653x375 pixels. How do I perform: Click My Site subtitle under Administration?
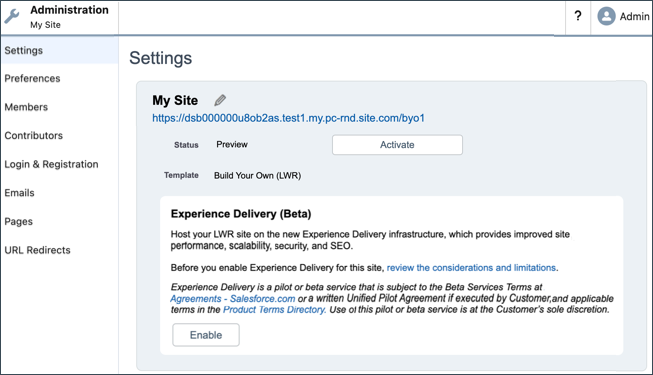[45, 25]
